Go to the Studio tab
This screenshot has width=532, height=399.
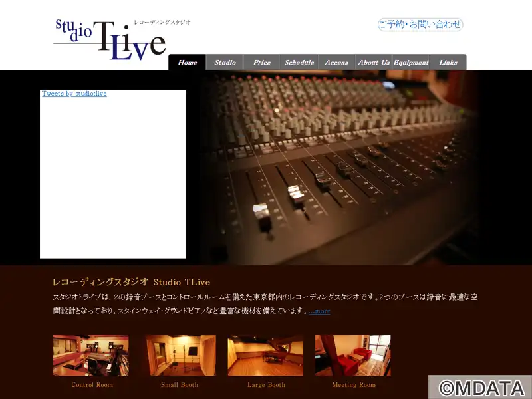[x=225, y=62]
